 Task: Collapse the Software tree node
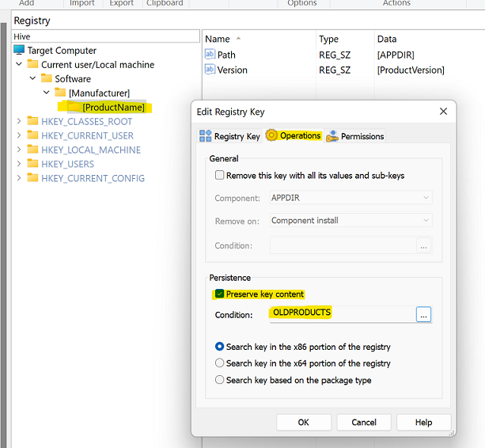click(33, 78)
